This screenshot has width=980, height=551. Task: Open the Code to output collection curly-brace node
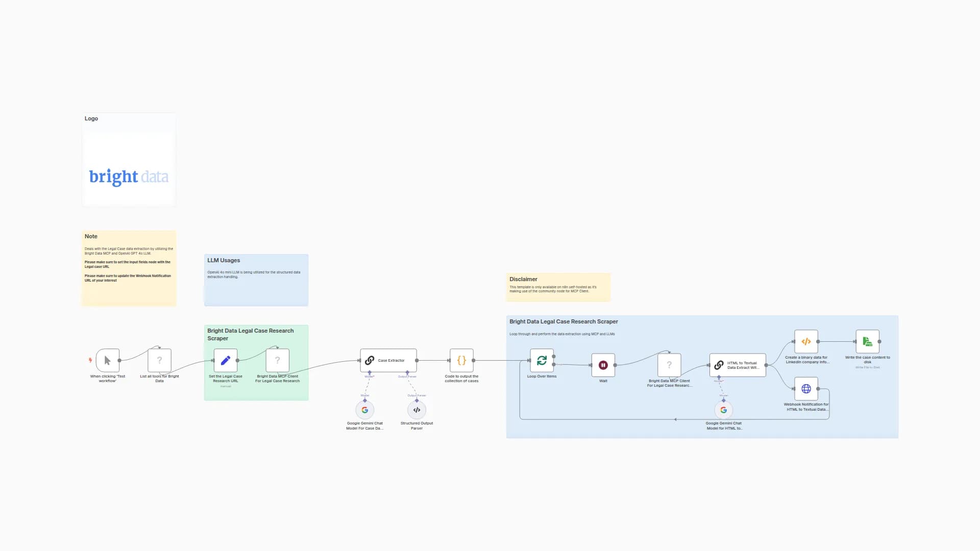click(x=461, y=360)
